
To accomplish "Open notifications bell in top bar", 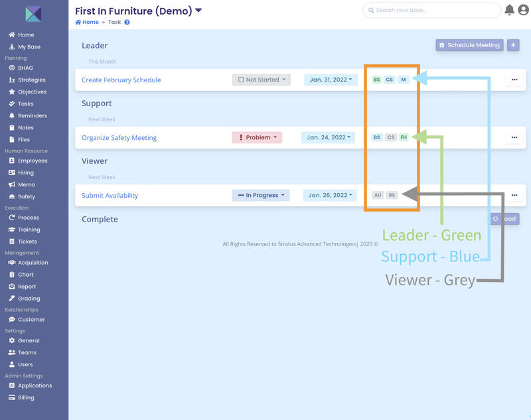I will click(x=509, y=10).
